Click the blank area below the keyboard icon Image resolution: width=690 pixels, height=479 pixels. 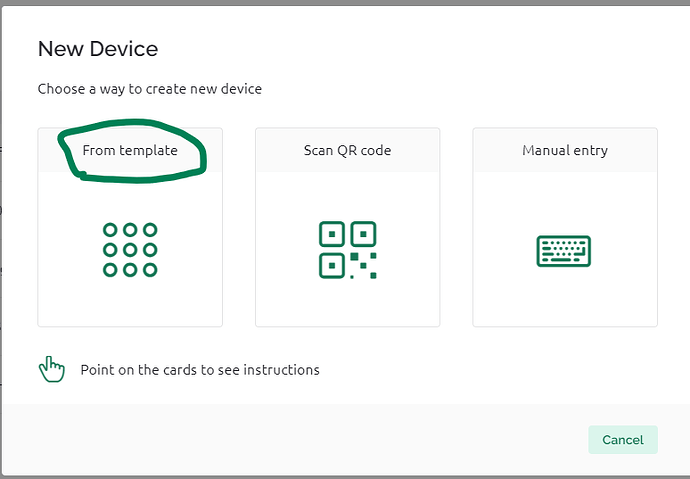[565, 297]
